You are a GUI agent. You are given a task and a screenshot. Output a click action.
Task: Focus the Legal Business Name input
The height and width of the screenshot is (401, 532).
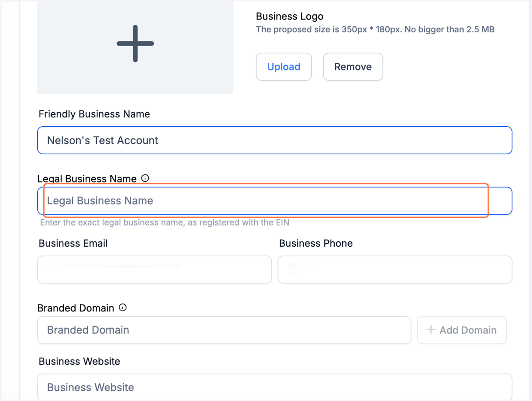click(275, 201)
